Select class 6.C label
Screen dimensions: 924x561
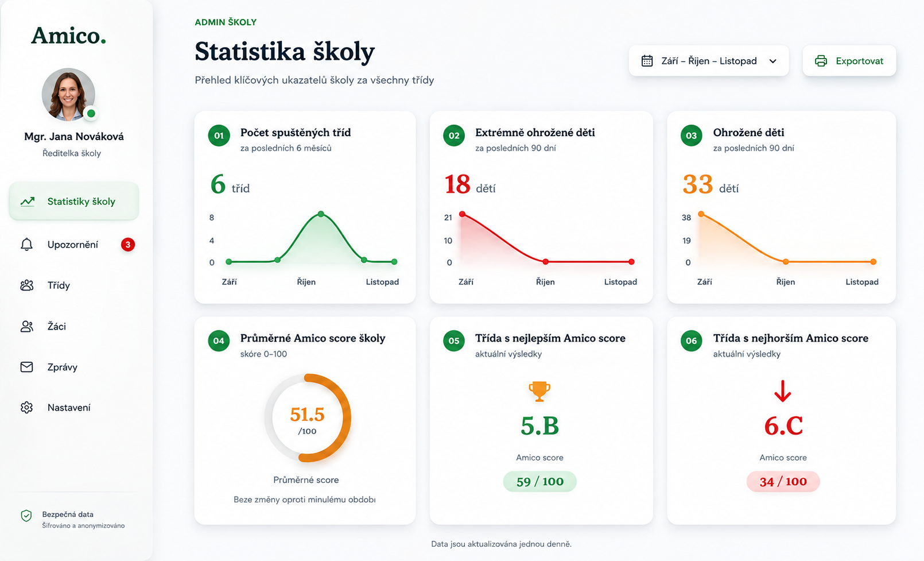coord(783,426)
